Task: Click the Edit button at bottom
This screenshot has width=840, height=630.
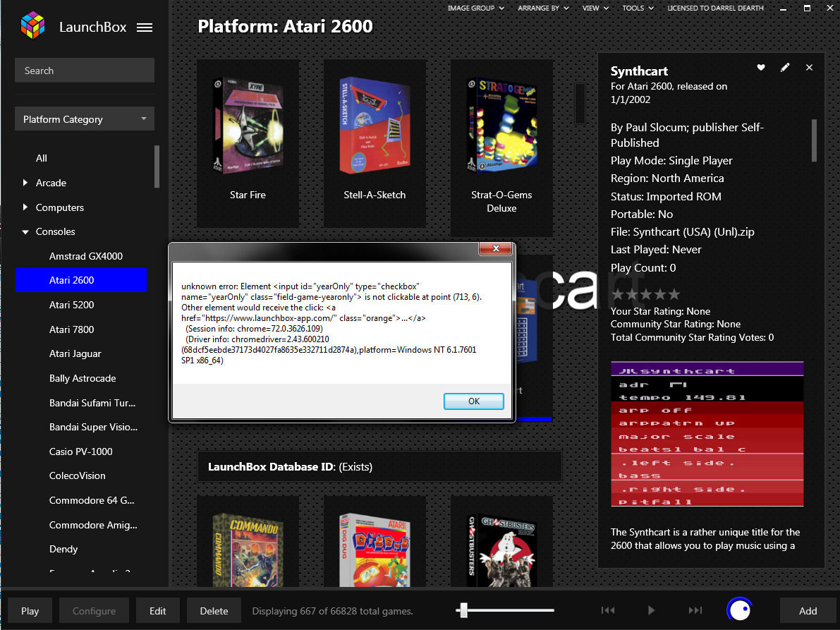Action: pos(157,611)
